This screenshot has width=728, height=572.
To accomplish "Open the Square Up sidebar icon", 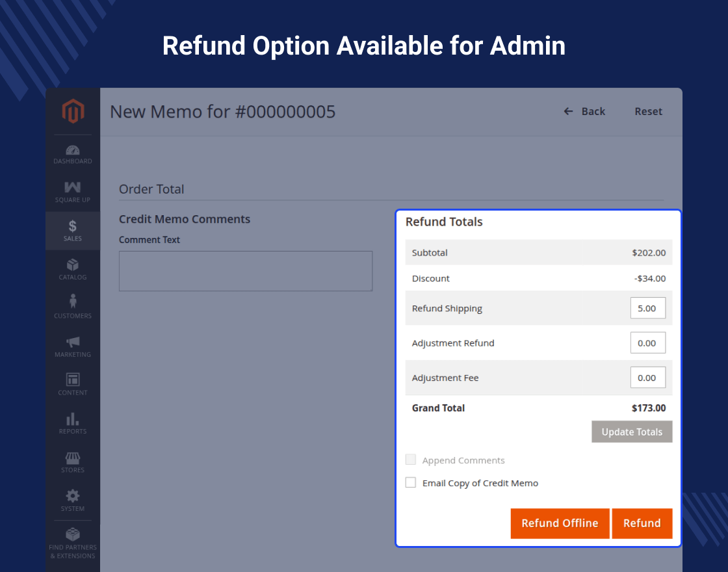I will click(73, 188).
